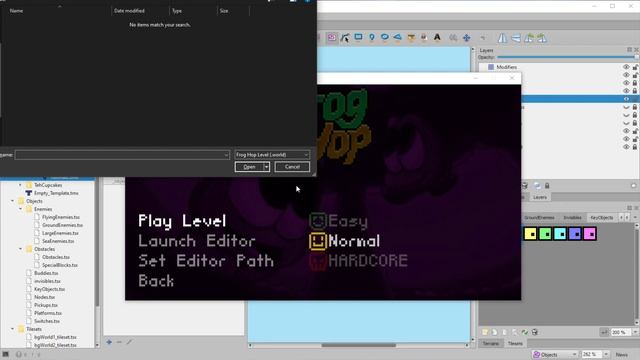The width and height of the screenshot is (640, 360).
Task: Toggle lock of Modifiers layer
Action: coord(635,67)
